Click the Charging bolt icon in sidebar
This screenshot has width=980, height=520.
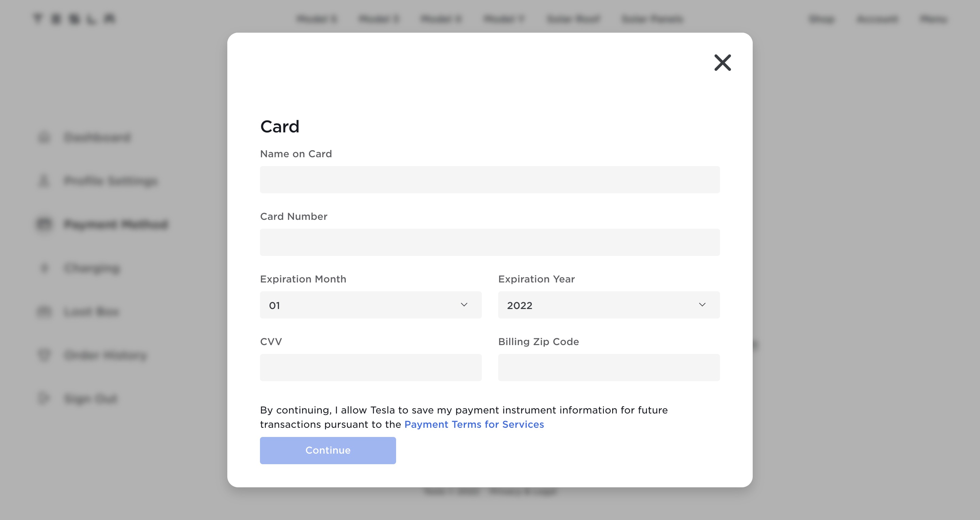tap(44, 268)
